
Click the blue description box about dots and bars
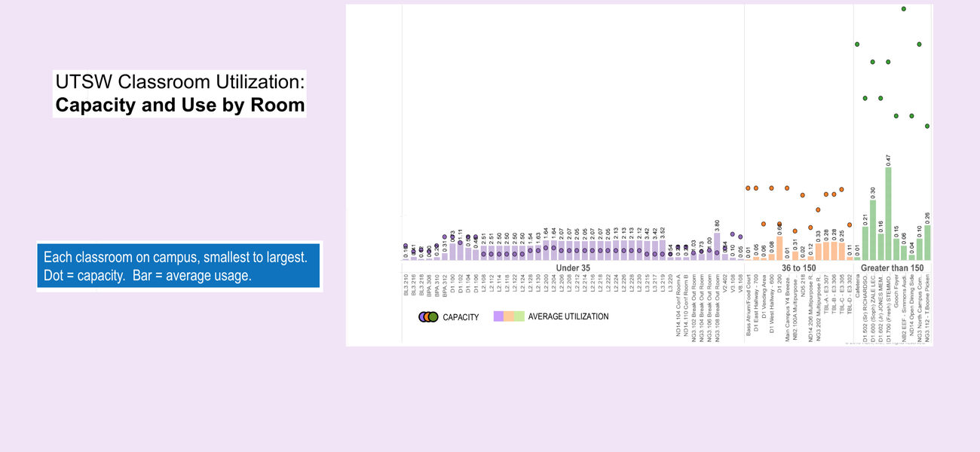pyautogui.click(x=179, y=266)
